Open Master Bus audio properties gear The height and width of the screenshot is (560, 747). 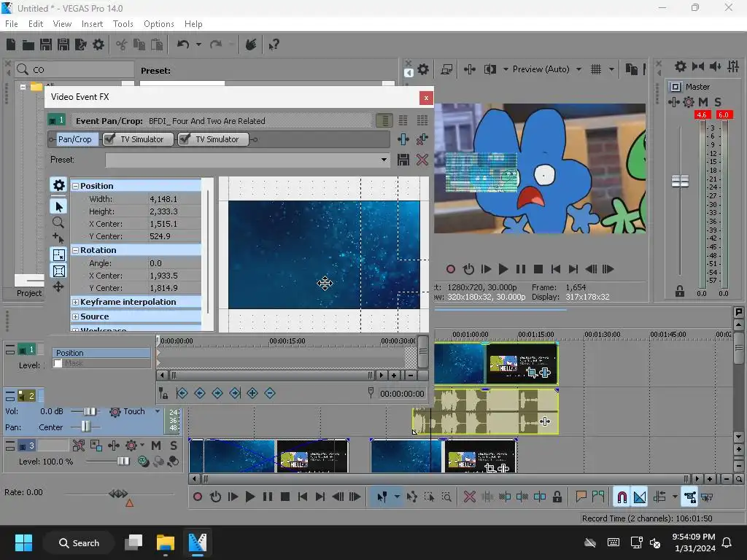[x=681, y=66]
